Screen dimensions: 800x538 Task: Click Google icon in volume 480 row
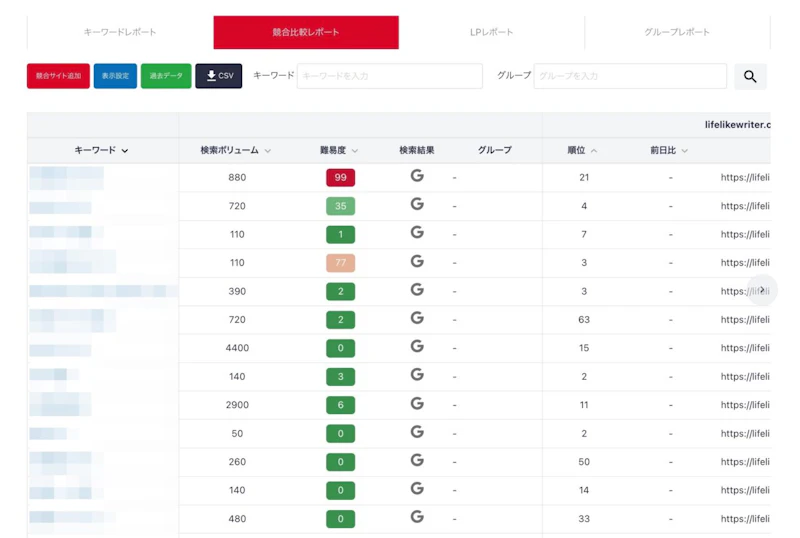[x=417, y=517]
